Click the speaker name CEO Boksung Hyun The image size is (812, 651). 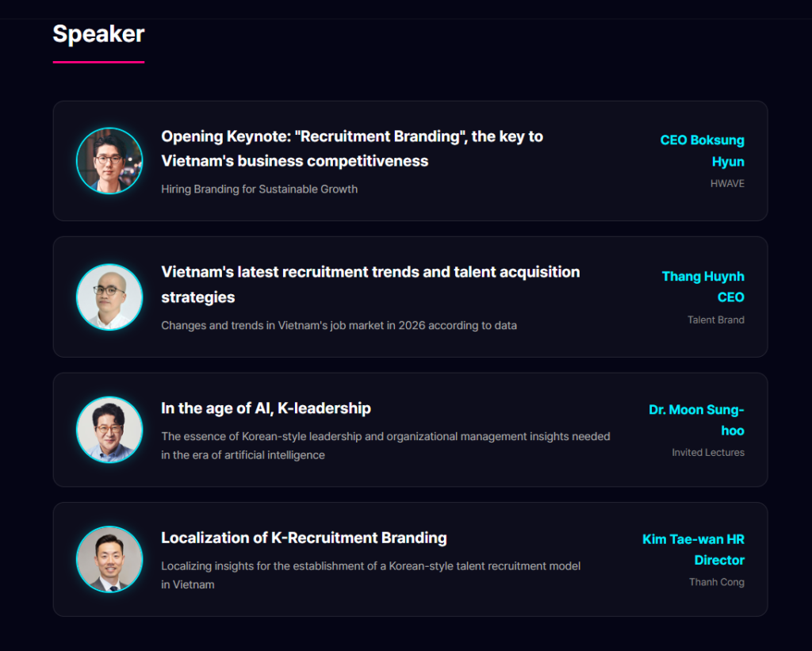tap(702, 151)
